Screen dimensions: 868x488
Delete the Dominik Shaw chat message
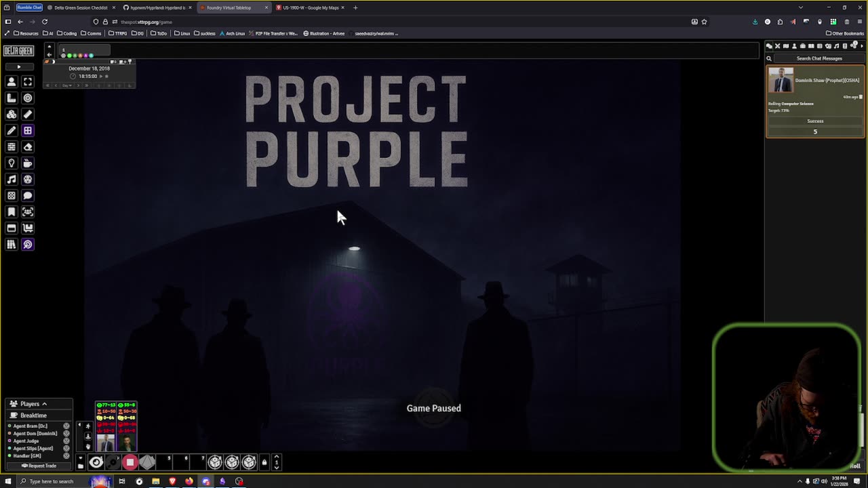(x=861, y=97)
